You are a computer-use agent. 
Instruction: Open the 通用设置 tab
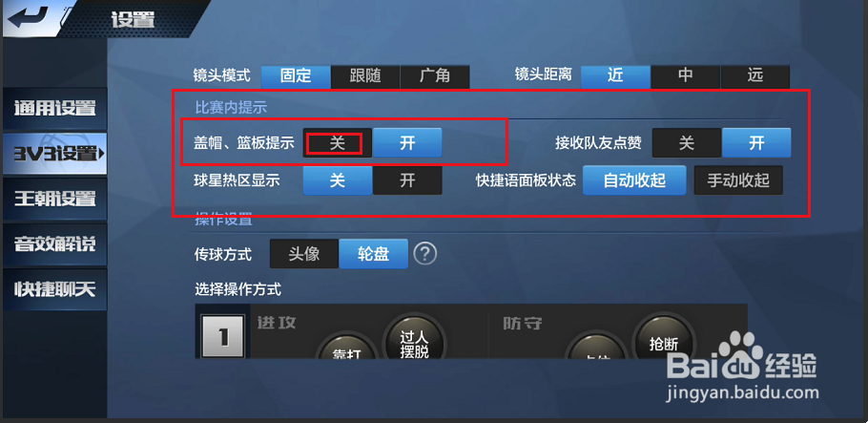[53, 108]
